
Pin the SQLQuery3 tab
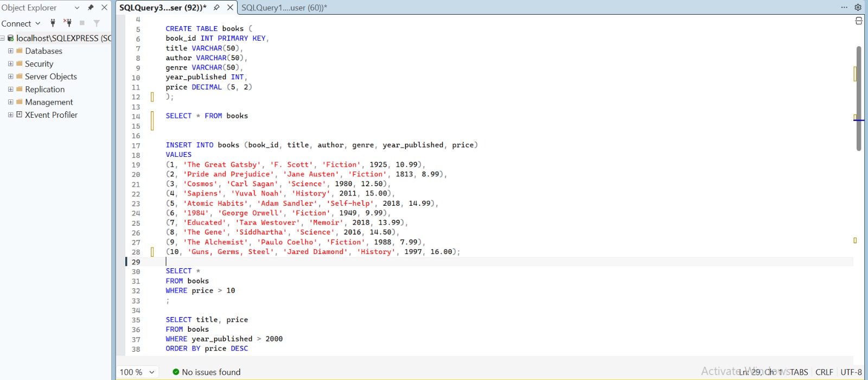click(216, 8)
